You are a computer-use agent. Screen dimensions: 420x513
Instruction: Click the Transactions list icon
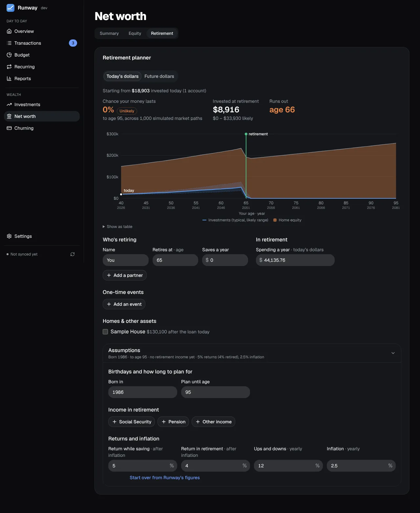coord(9,43)
